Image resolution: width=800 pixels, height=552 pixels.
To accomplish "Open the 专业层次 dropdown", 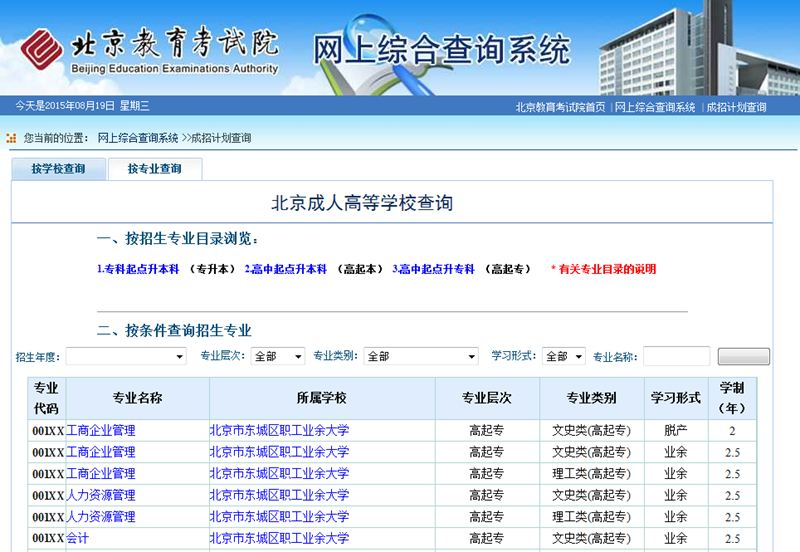I will pyautogui.click(x=278, y=356).
